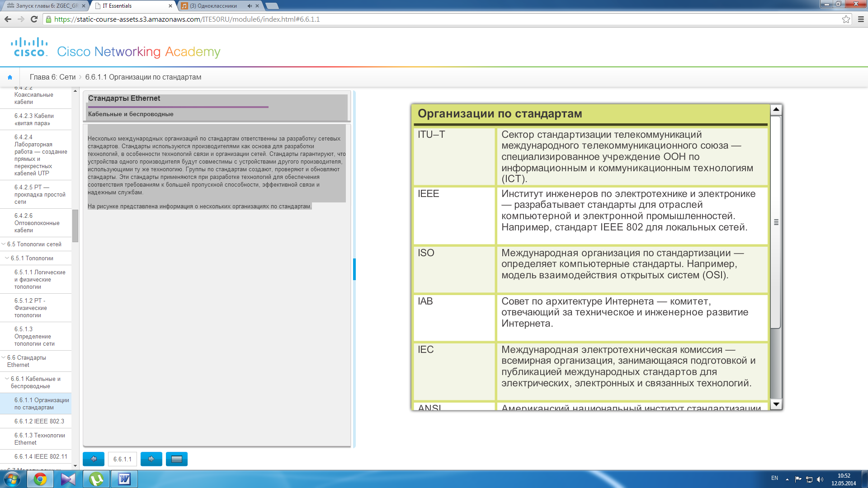Screen dimensions: 868x488
Task: Open 6.6.1.4 IEEE 802.11
Action: (x=36, y=456)
